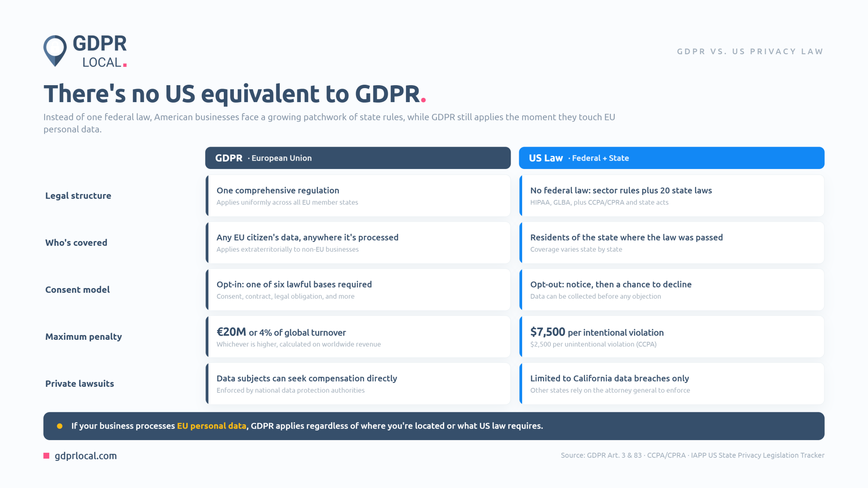Click the yellow dot in the bottom banner
The height and width of the screenshot is (488, 868).
[60, 426]
